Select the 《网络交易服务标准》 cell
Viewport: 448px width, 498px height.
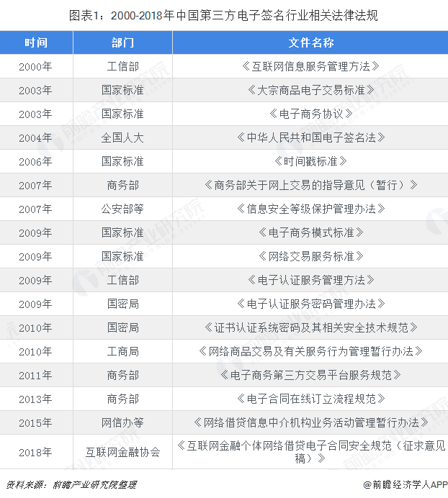point(310,256)
